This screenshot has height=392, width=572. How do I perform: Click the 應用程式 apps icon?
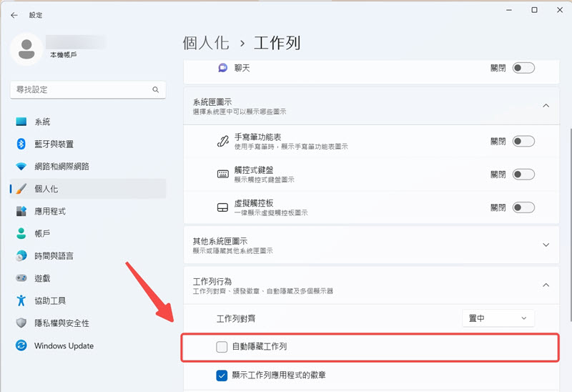tap(21, 211)
